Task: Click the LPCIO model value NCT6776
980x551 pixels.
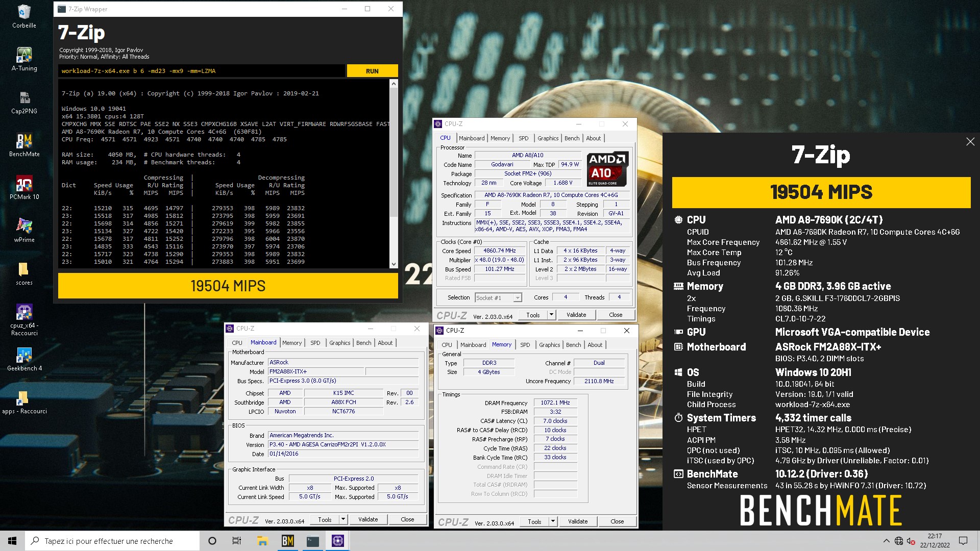Action: click(x=344, y=412)
